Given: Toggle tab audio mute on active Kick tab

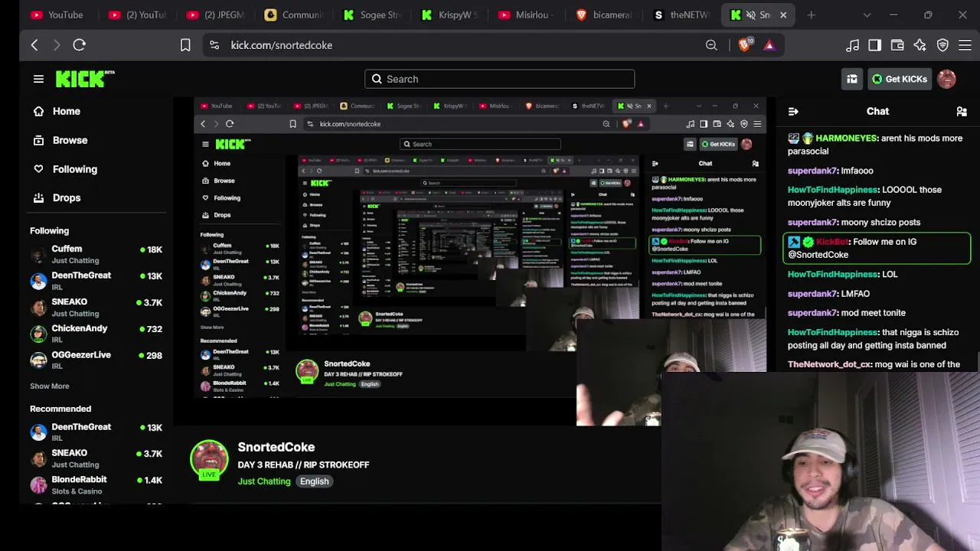Looking at the screenshot, I should (751, 15).
